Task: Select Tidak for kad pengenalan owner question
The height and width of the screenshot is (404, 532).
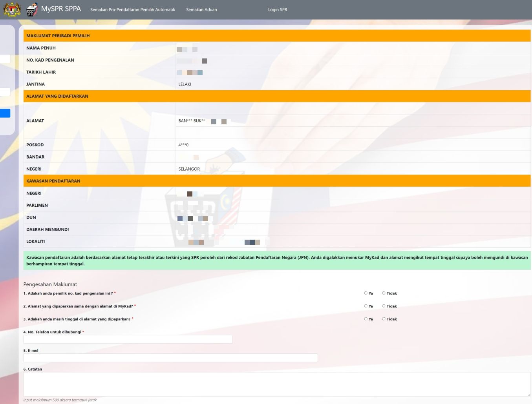Action: point(384,293)
